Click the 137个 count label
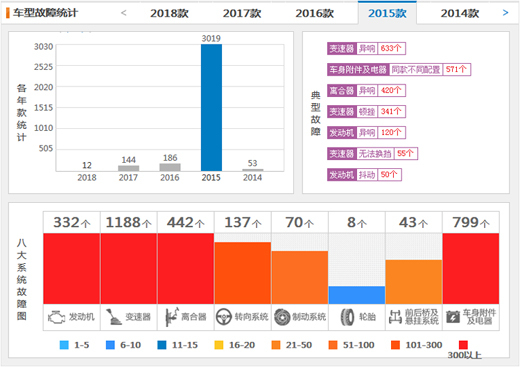This screenshot has height=367, width=520. (243, 222)
